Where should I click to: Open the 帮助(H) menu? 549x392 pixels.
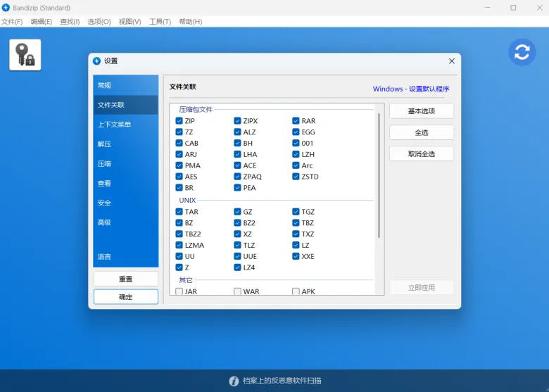point(191,22)
